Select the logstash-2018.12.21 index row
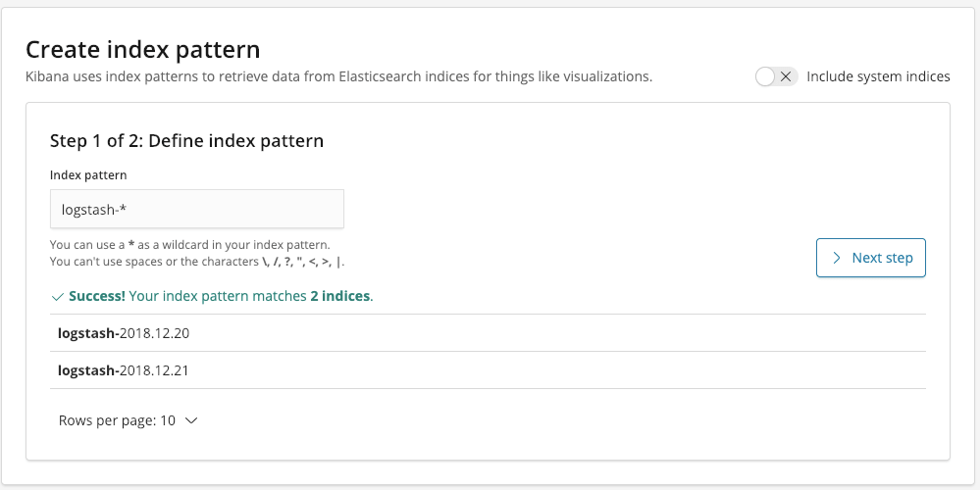Viewport: 980px width, 490px height. pos(488,370)
